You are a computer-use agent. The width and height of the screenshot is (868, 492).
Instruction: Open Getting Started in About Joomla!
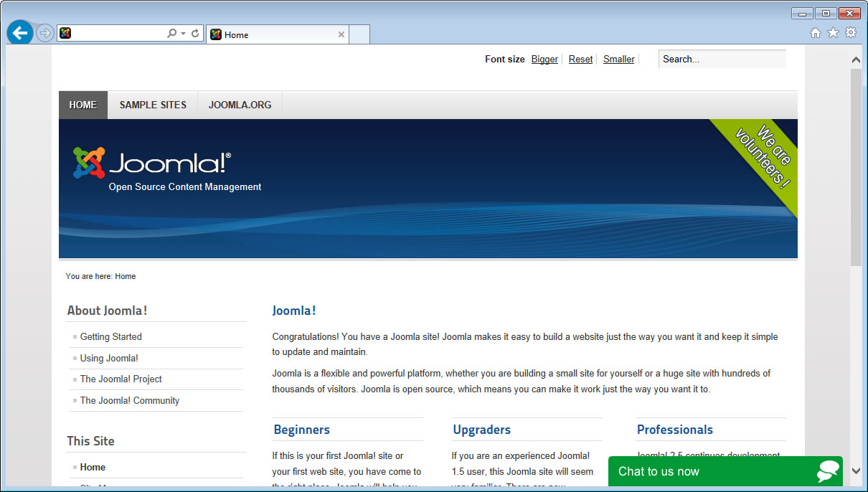point(111,336)
